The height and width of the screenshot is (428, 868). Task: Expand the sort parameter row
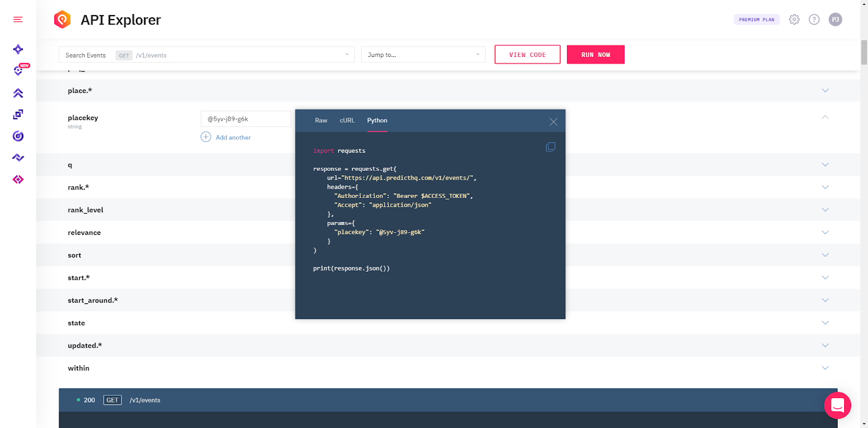pyautogui.click(x=825, y=255)
